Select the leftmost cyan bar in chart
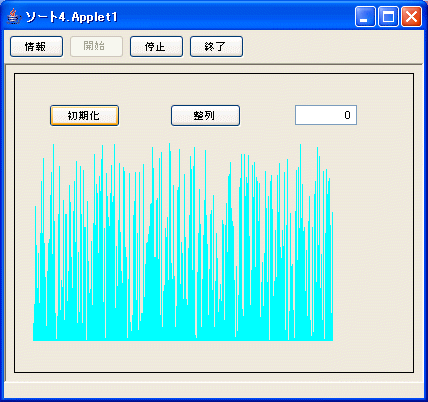This screenshot has width=428, height=402. click(x=34, y=332)
